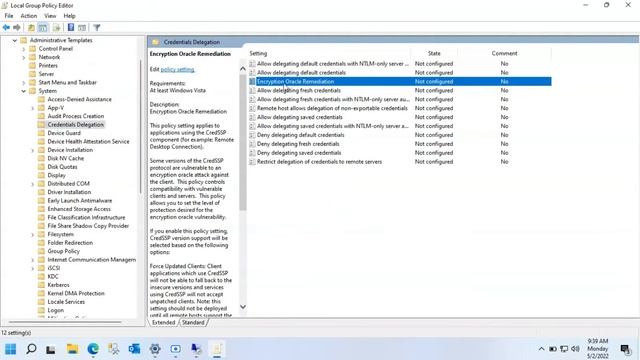Image resolution: width=640 pixels, height=360 pixels.
Task: Open the Windows Start button
Action: pos(11,349)
